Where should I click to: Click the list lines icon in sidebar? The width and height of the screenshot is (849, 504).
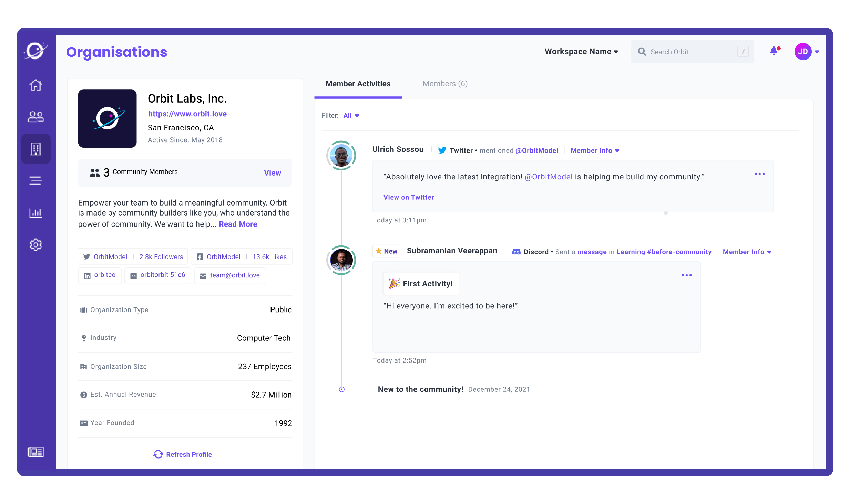[36, 181]
